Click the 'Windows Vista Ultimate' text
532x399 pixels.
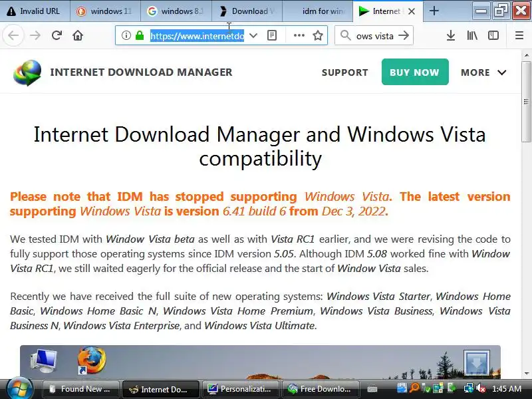click(x=259, y=325)
